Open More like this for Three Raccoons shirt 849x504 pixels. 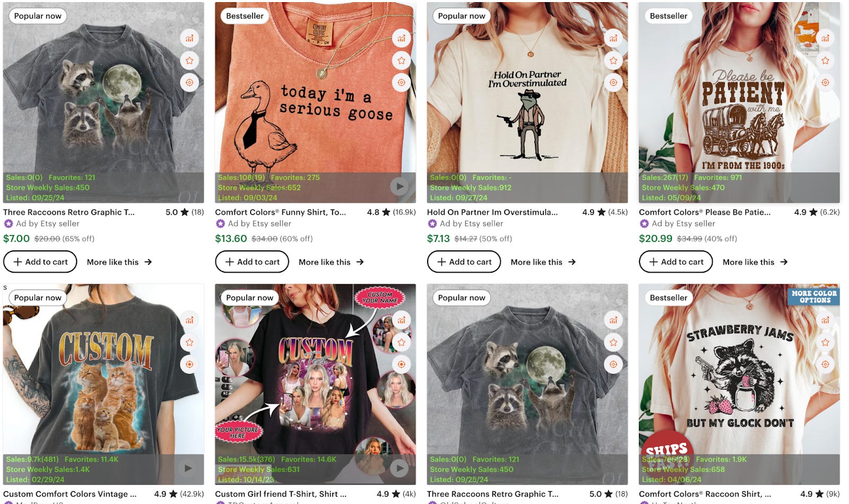(119, 262)
